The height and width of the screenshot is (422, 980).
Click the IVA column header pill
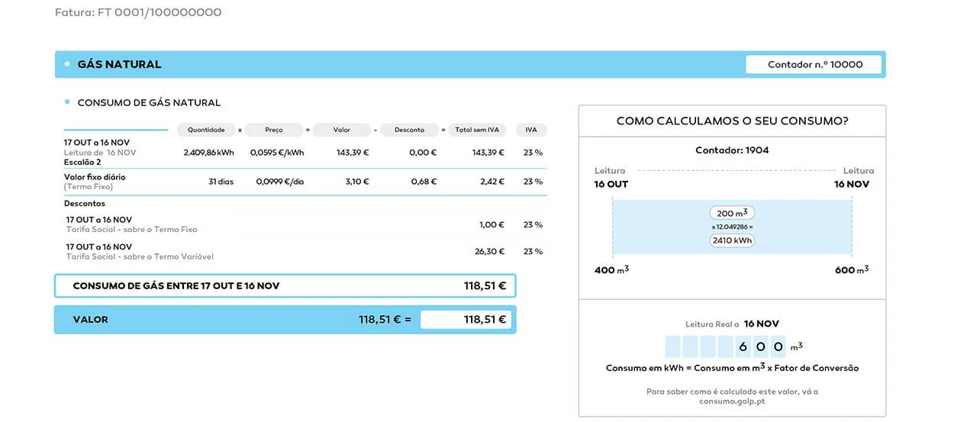531,130
